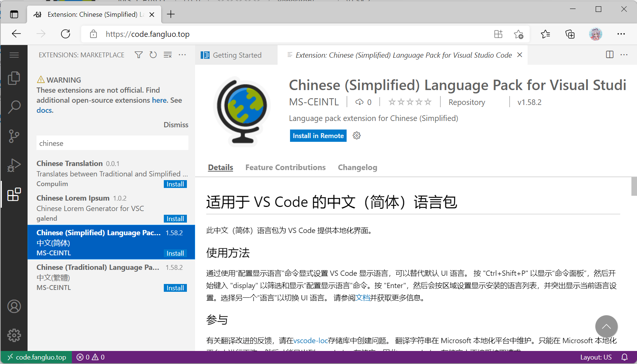Go back in the browser
This screenshot has height=364, width=637.
tap(16, 34)
